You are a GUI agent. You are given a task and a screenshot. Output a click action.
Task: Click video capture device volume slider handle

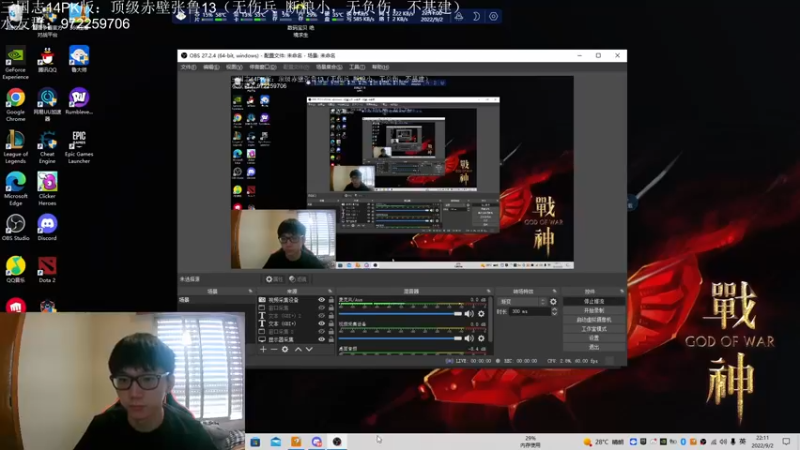(458, 338)
